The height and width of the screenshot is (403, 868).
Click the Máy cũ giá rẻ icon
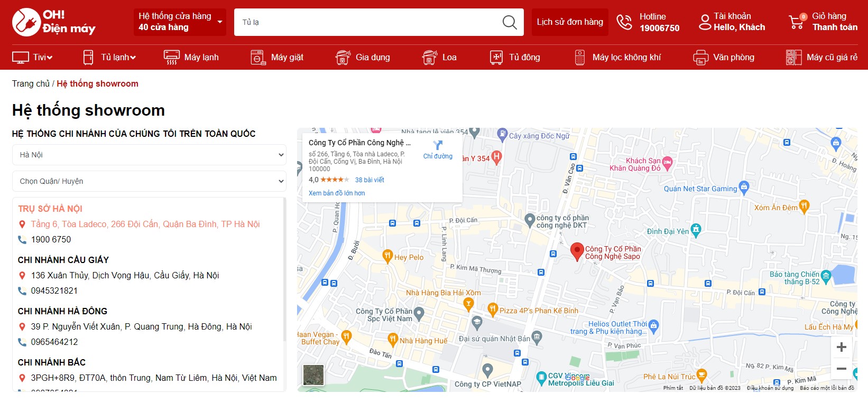tap(794, 57)
